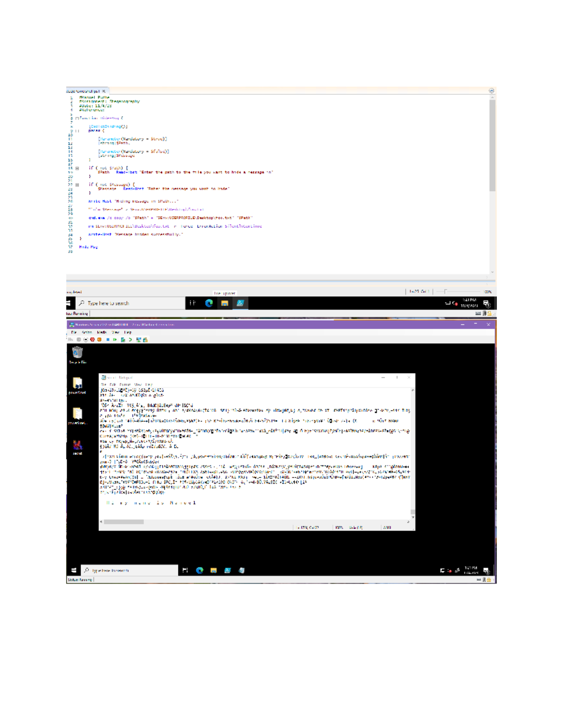Take a checkpoint of the virtual machine
This screenshot has height=728, width=563.
(124, 339)
